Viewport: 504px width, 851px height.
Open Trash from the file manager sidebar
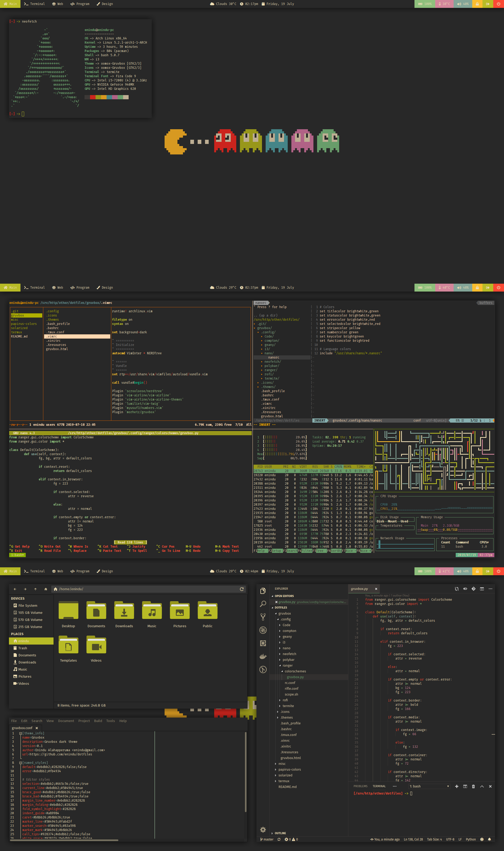click(22, 648)
